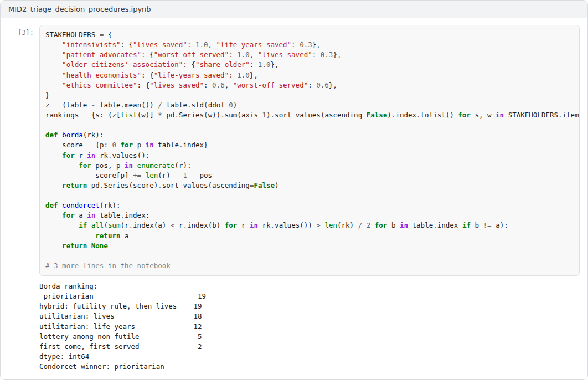The width and height of the screenshot is (588, 380).
Task: Click the rankings dictionary comprehension line
Action: coord(312,115)
